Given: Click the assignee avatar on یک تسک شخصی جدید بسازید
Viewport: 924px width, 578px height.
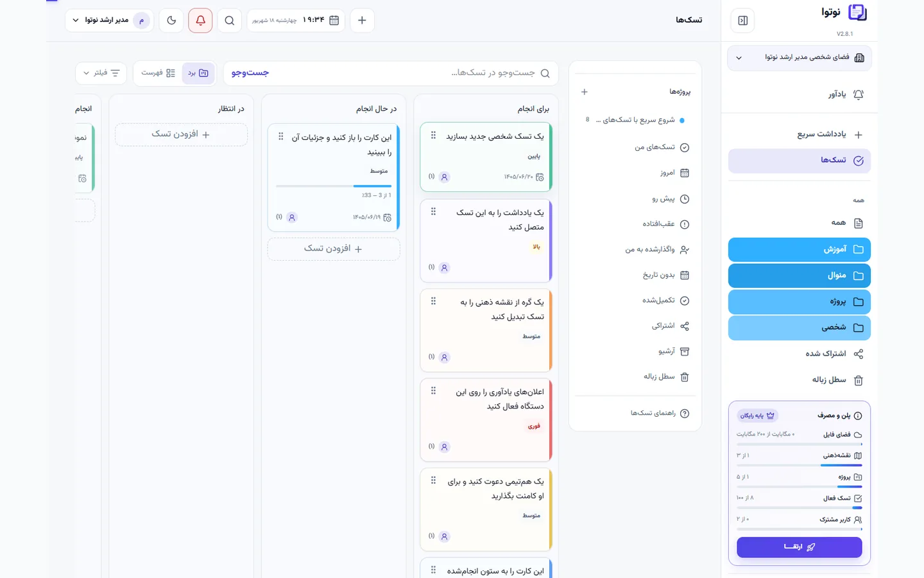Looking at the screenshot, I should coord(444,177).
